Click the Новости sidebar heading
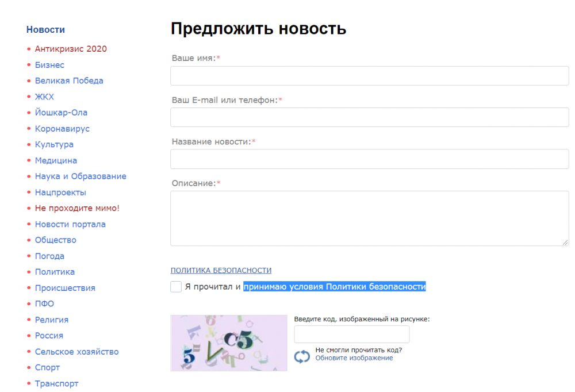 pyautogui.click(x=45, y=30)
